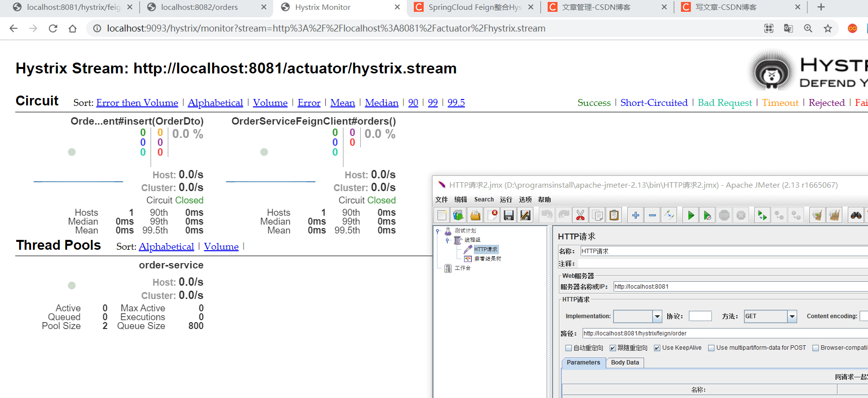The height and width of the screenshot is (398, 868).
Task: Switch to localhost:8082/orders browser tab
Action: (x=199, y=7)
